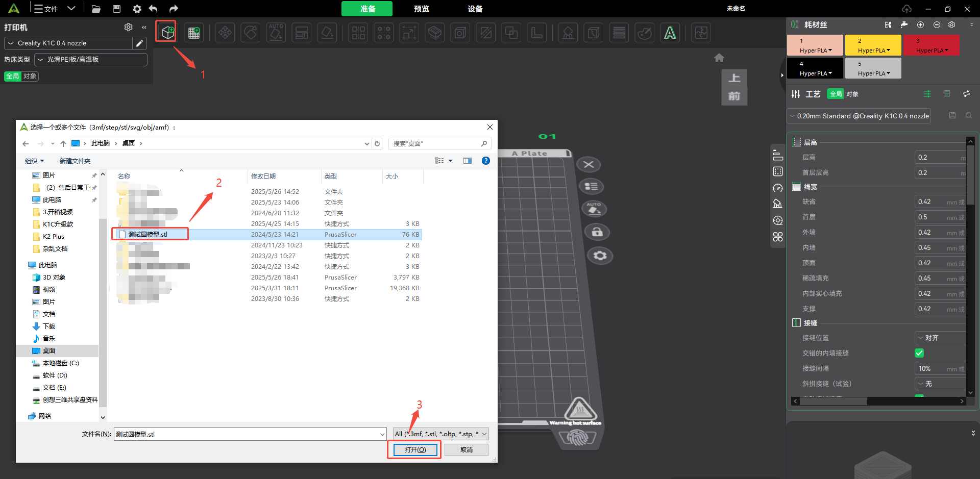
Task: Click the 取消 button
Action: tap(467, 450)
